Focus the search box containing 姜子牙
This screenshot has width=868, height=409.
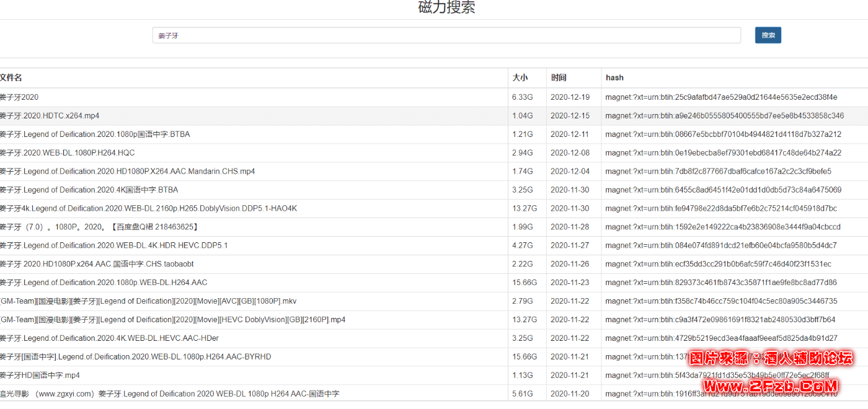click(446, 35)
